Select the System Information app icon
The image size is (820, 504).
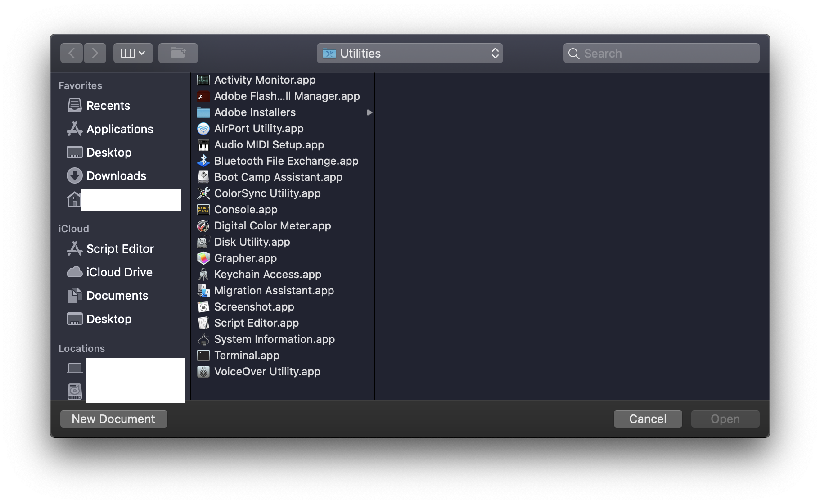203,339
